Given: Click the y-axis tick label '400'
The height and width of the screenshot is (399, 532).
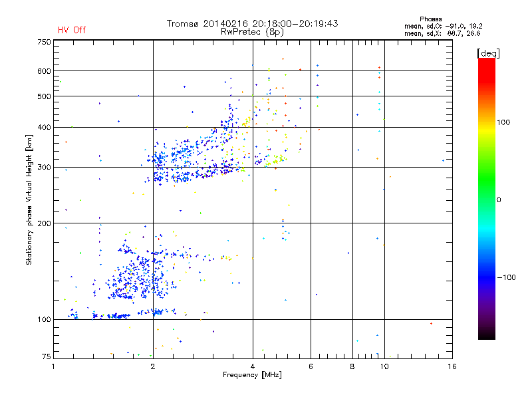Looking at the screenshot, I should (44, 128).
